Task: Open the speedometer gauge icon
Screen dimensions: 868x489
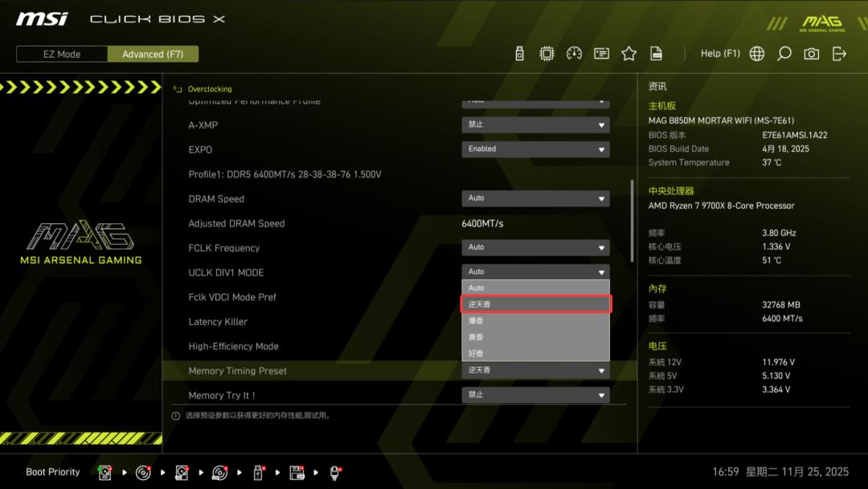Action: tap(574, 54)
